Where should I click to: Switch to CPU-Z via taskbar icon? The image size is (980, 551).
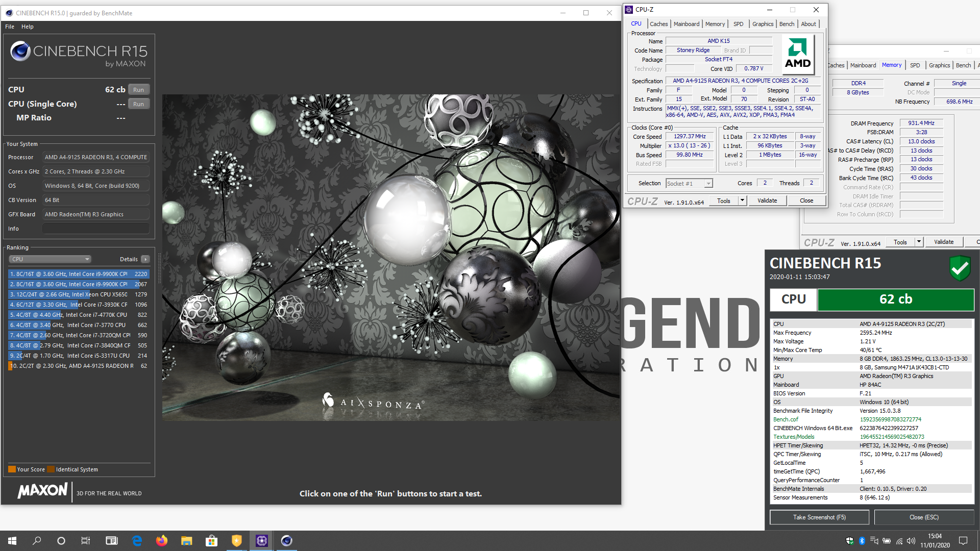tap(262, 541)
